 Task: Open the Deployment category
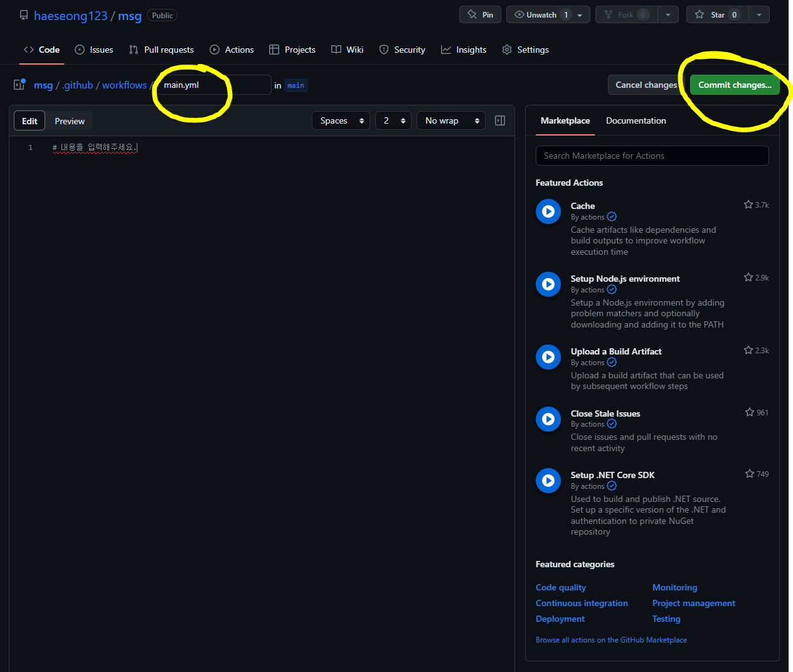pos(560,619)
